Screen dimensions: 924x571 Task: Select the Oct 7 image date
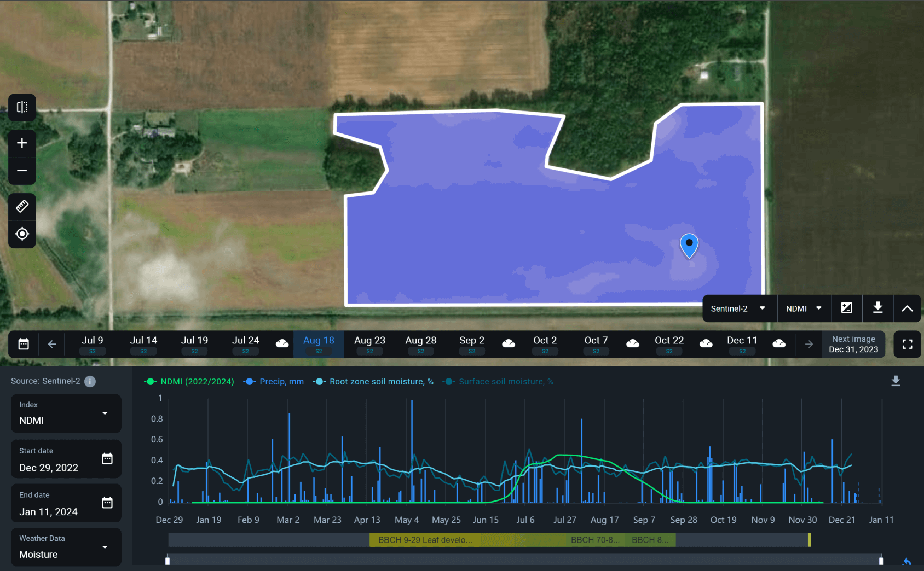click(596, 344)
